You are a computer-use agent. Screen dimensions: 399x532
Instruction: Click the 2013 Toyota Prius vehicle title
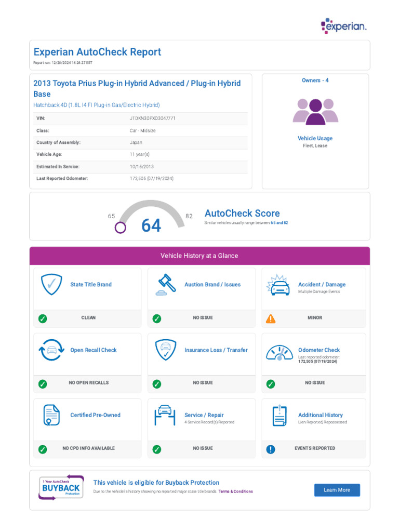pyautogui.click(x=137, y=88)
